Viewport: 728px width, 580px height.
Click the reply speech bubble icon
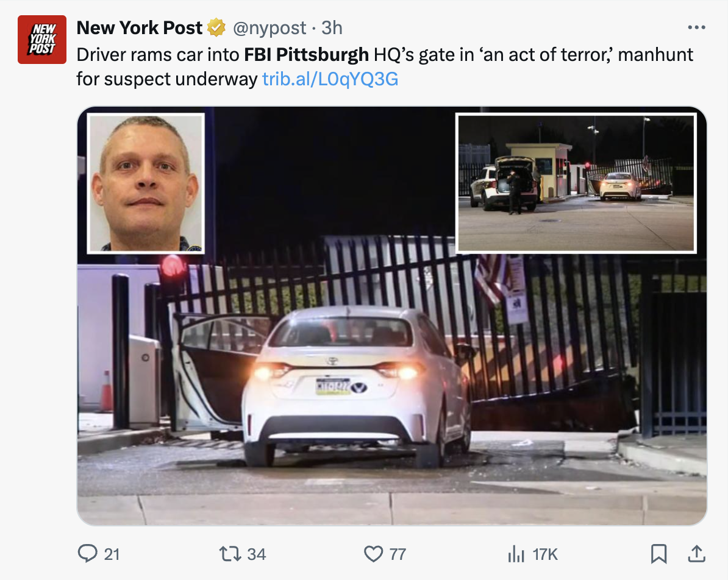coord(87,554)
